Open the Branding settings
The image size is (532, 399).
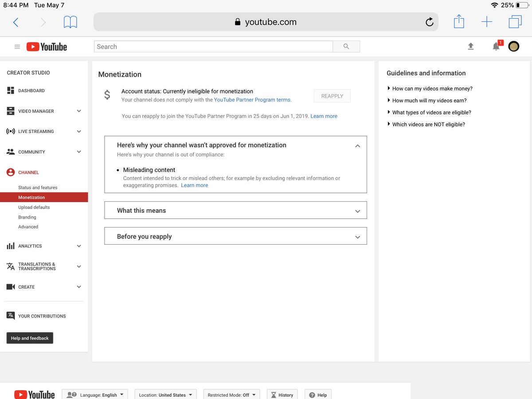coord(27,217)
